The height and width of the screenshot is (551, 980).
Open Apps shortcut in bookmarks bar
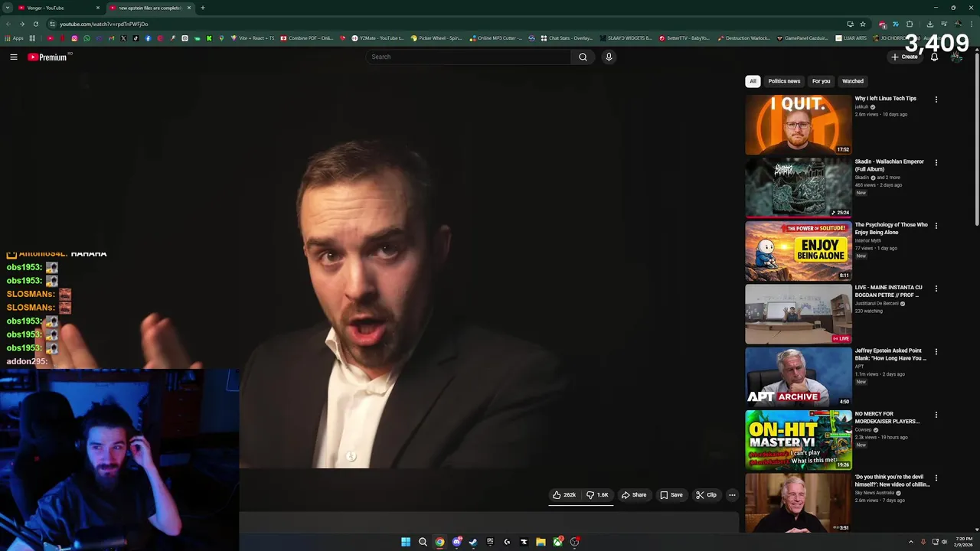pyautogui.click(x=14, y=38)
